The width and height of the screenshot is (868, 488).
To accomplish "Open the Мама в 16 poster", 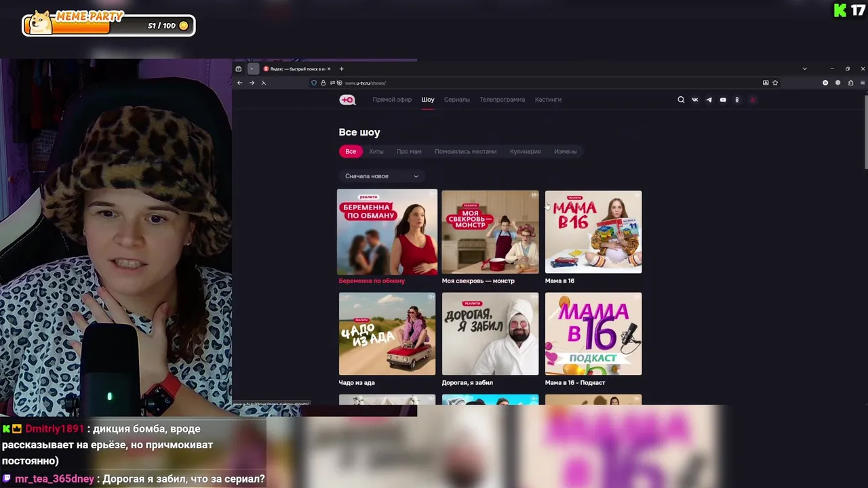I will [593, 232].
